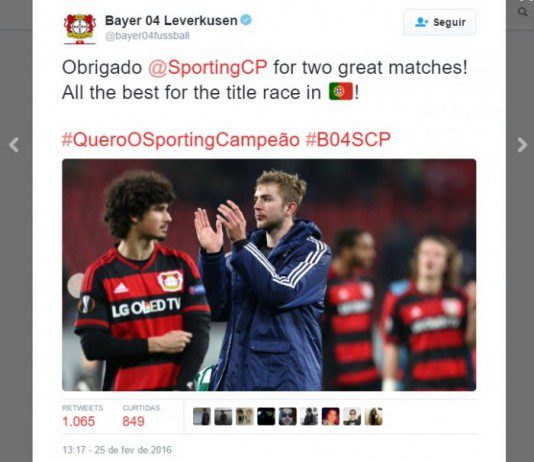Open the @bayer04fussball handle
This screenshot has height=462, width=534.
147,36
